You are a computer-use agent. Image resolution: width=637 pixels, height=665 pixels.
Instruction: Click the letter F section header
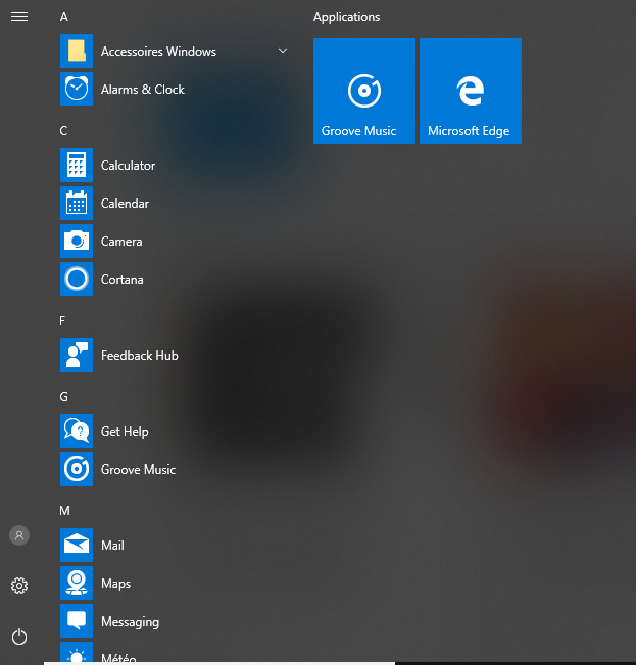(62, 321)
